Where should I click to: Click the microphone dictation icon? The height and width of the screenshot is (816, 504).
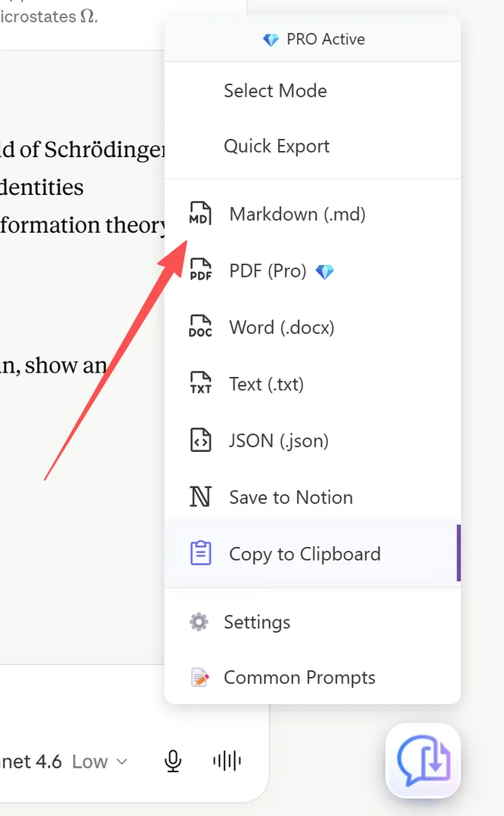(173, 762)
